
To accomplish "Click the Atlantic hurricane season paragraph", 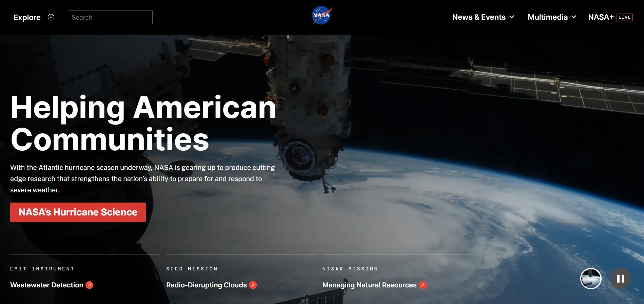I will point(144,179).
